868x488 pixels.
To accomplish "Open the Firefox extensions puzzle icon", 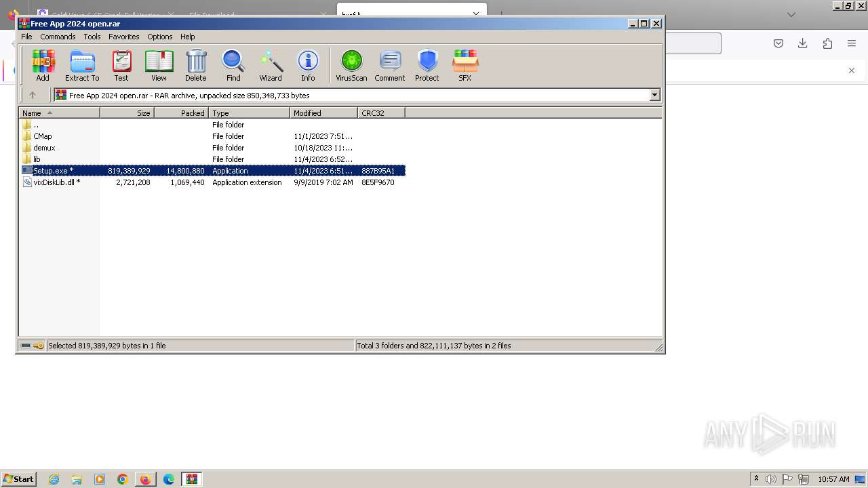I will click(827, 43).
